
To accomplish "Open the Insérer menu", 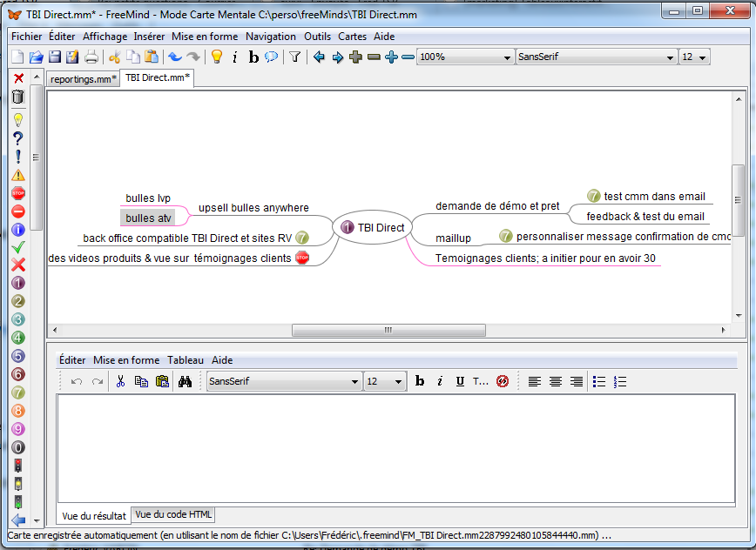I will point(149,37).
